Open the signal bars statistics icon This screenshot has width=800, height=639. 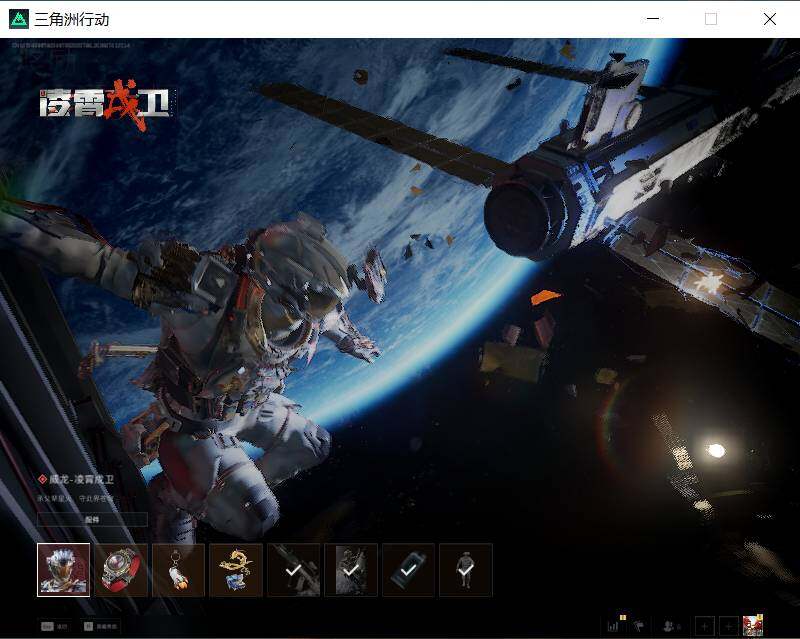click(615, 625)
